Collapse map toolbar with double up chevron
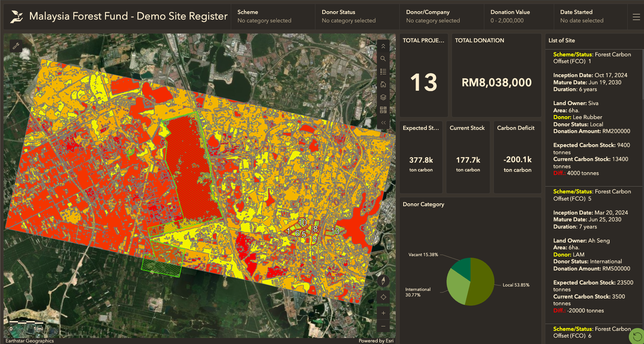The height and width of the screenshot is (344, 644). tap(383, 46)
